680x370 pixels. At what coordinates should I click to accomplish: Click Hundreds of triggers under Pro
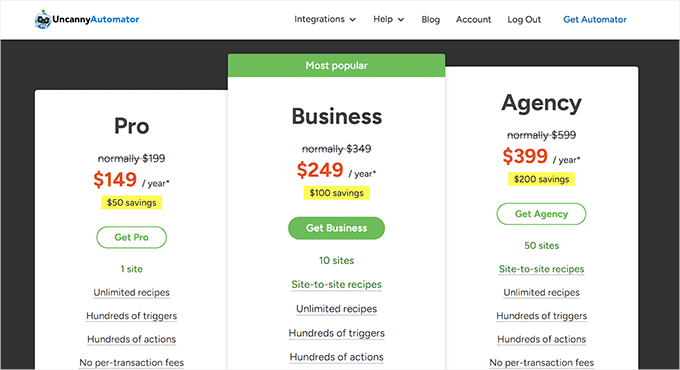(x=131, y=316)
